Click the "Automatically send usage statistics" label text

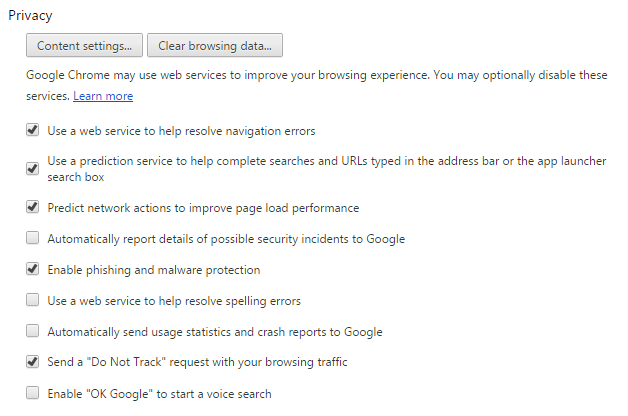point(215,332)
